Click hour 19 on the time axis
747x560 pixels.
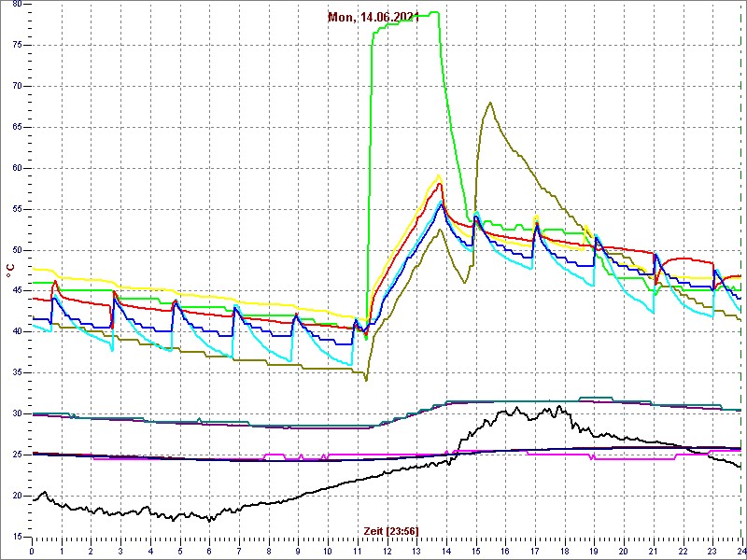click(x=594, y=551)
